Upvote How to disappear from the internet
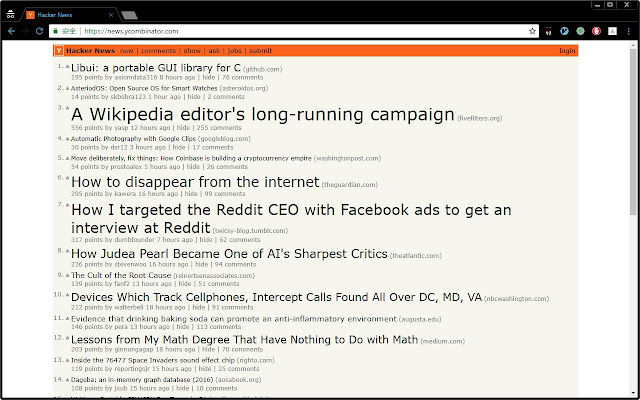Screen dimensions: 640x400 [x=67, y=178]
